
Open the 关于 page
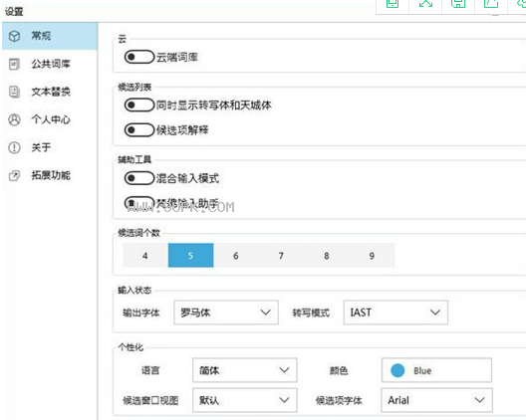[x=50, y=147]
